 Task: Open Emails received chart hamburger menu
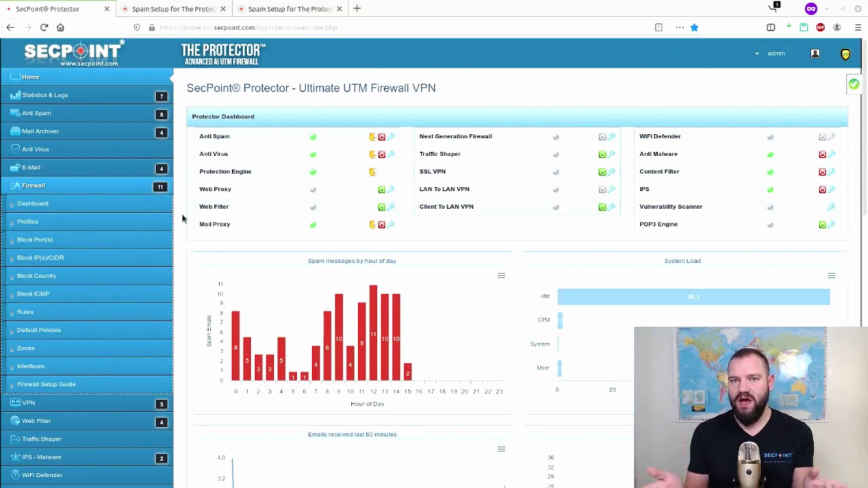(501, 449)
